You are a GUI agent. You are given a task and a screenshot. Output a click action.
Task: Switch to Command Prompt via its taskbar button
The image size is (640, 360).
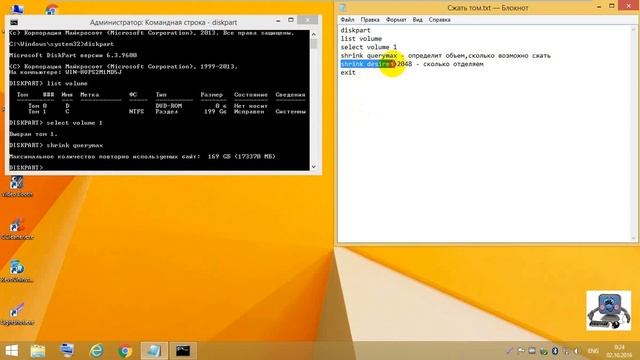[x=183, y=351]
